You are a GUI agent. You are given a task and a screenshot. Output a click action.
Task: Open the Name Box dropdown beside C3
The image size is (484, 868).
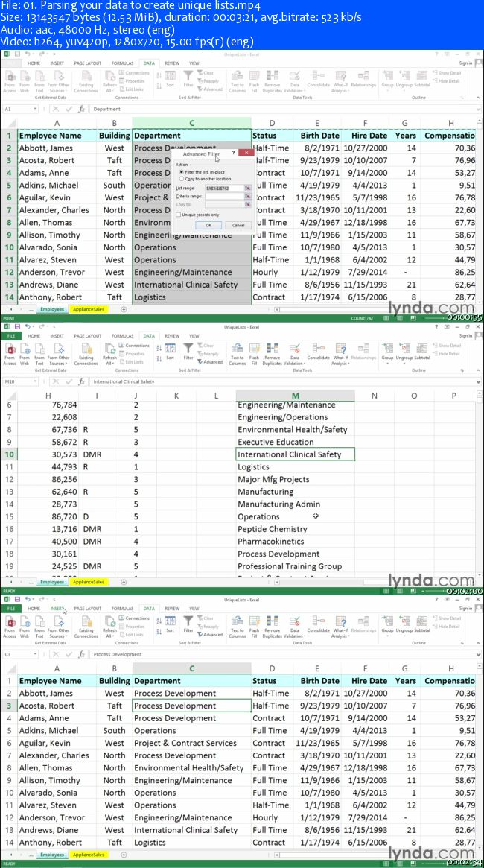pyautogui.click(x=36, y=654)
